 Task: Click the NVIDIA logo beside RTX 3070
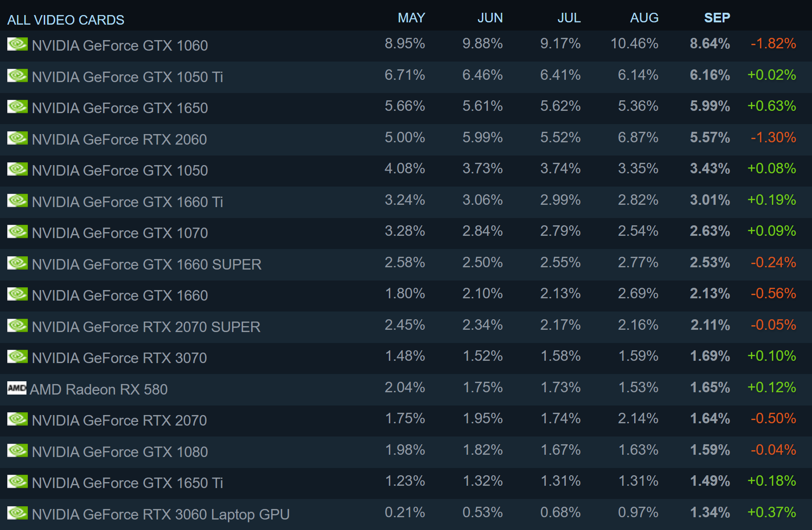tap(17, 357)
